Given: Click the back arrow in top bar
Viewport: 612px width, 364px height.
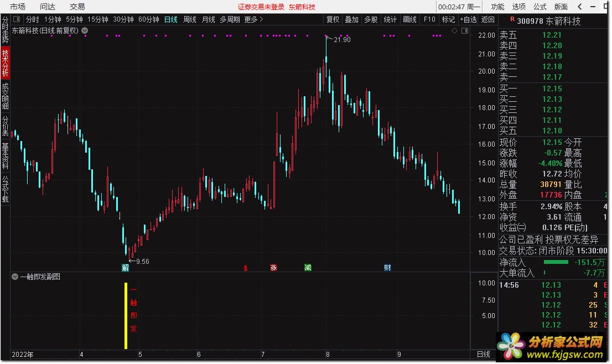Looking at the screenshot, I should click(x=579, y=7).
